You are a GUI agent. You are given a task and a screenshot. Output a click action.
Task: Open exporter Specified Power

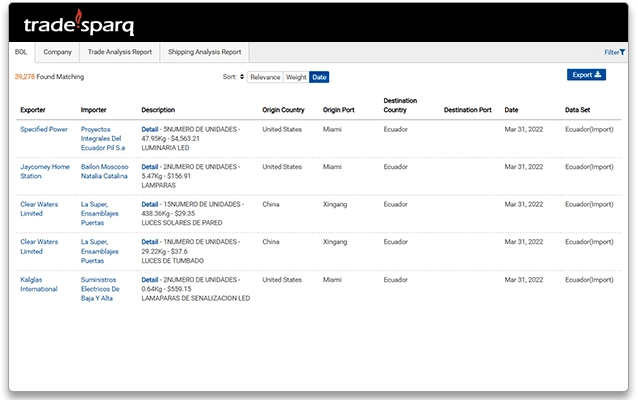(44, 129)
